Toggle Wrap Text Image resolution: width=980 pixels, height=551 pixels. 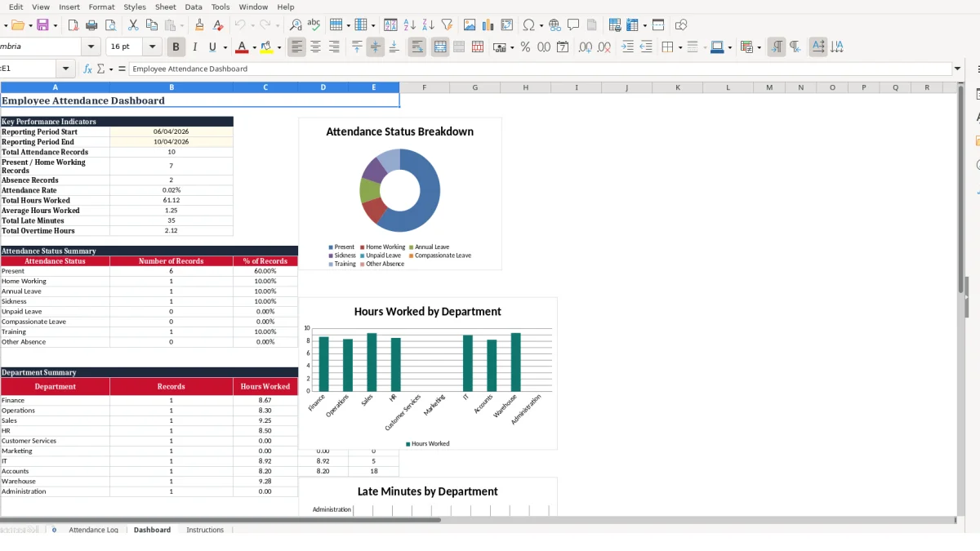tap(417, 47)
